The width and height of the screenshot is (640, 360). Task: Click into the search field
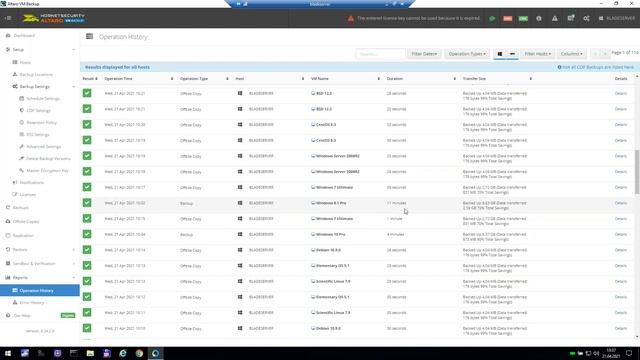[380, 54]
